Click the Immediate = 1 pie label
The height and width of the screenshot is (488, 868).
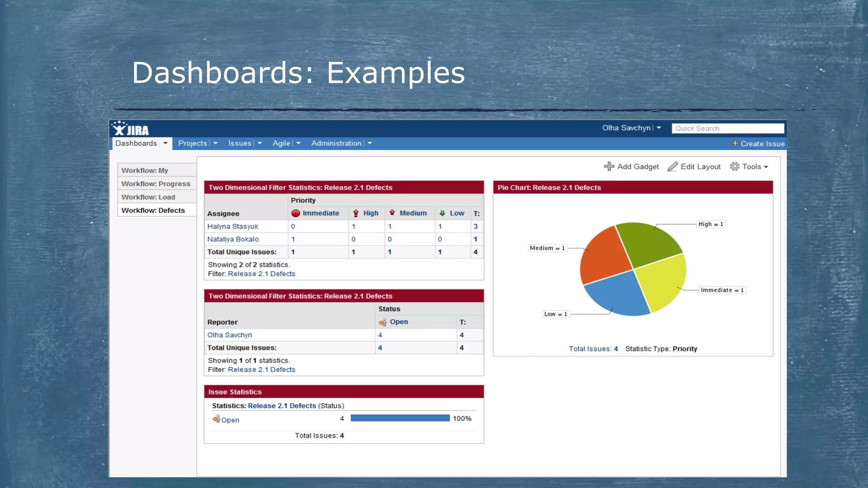tap(722, 290)
